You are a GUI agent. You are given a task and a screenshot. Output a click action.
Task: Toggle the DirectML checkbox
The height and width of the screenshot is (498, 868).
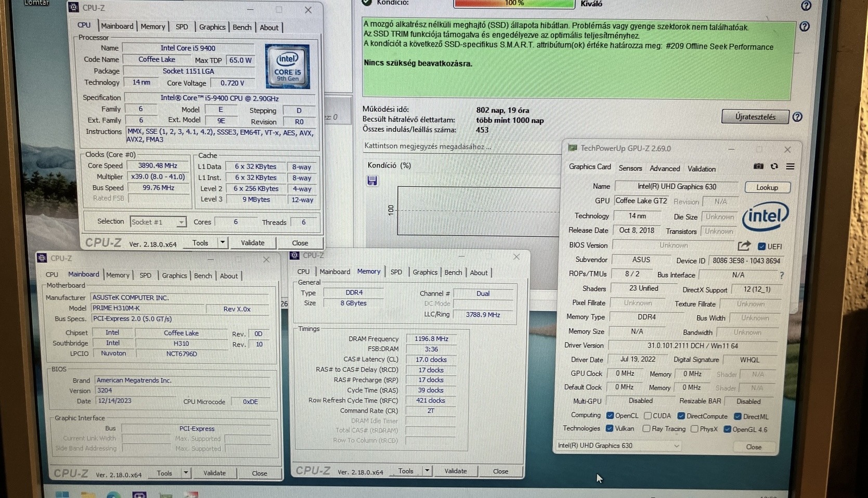[737, 417]
